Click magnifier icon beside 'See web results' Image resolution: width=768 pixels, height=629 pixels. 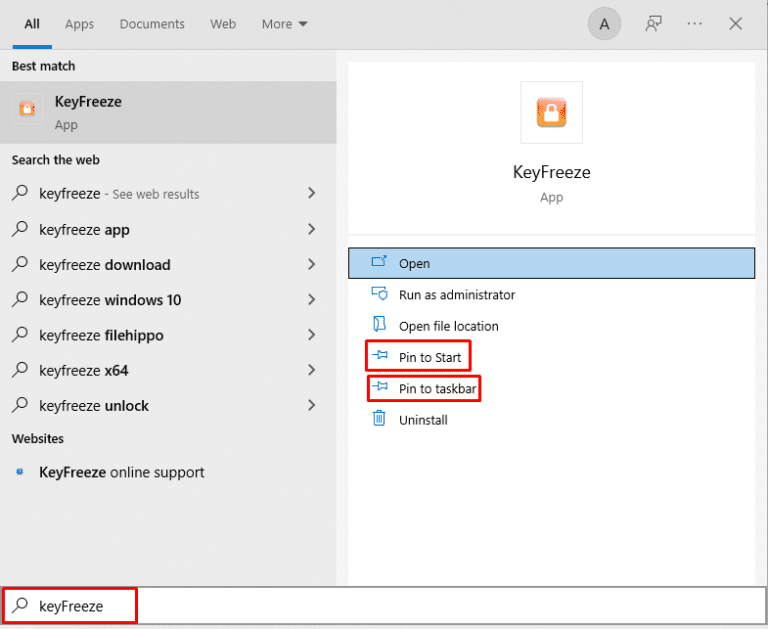click(20, 193)
